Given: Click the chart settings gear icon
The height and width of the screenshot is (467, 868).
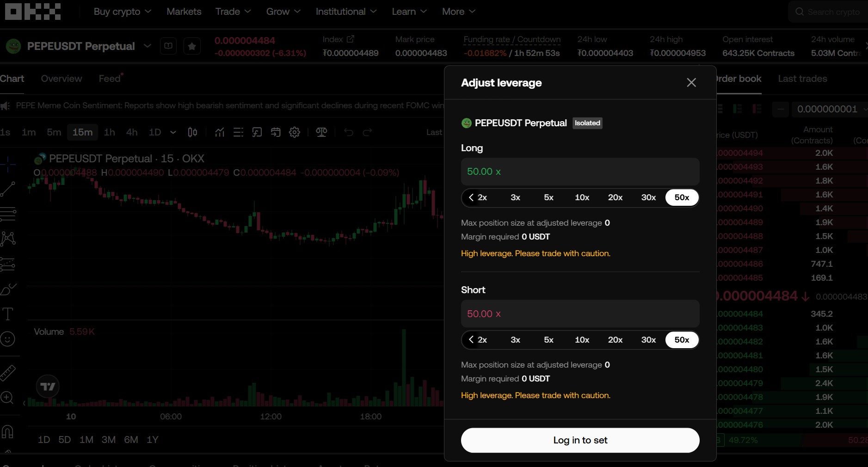Looking at the screenshot, I should click(295, 132).
